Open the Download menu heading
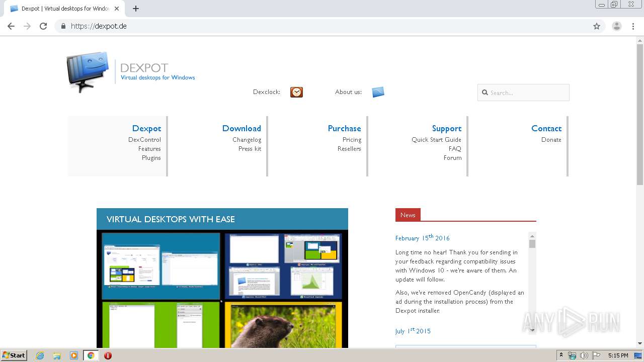This screenshot has height=362, width=644. point(242,128)
